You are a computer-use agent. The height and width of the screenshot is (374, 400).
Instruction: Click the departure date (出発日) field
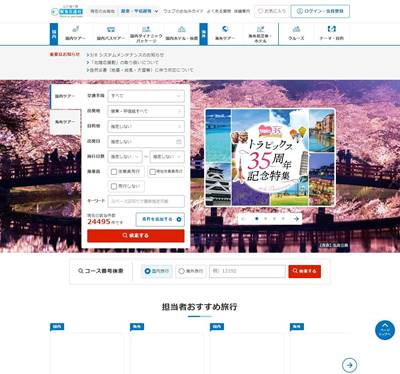point(146,142)
